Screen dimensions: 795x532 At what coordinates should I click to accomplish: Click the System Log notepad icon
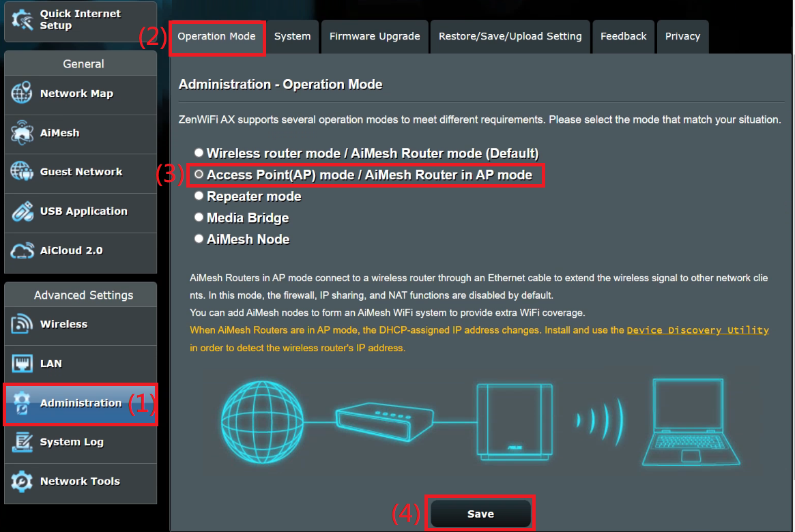pyautogui.click(x=22, y=442)
